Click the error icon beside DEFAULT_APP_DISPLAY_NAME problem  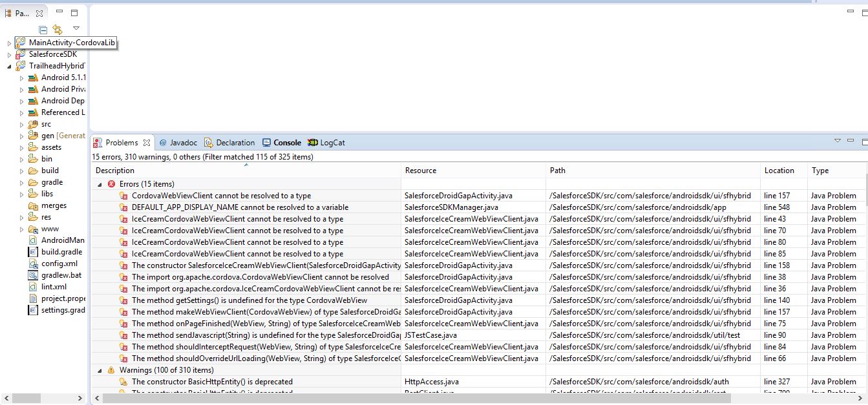click(123, 207)
